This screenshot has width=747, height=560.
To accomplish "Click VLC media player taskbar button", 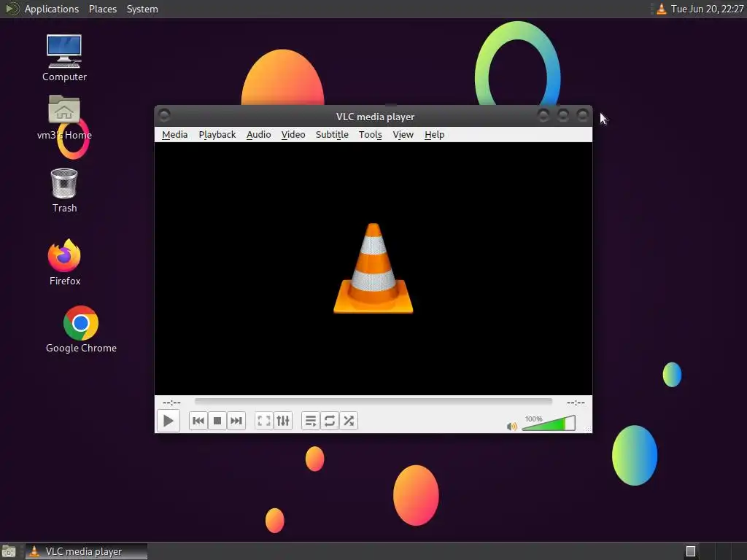I will [x=86, y=551].
